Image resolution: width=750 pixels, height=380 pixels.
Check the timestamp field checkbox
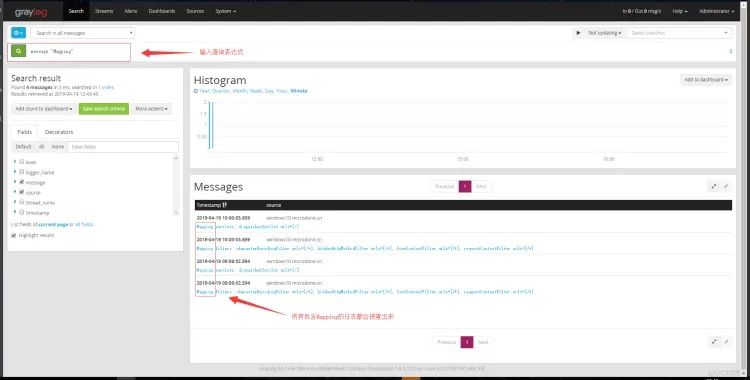22,212
